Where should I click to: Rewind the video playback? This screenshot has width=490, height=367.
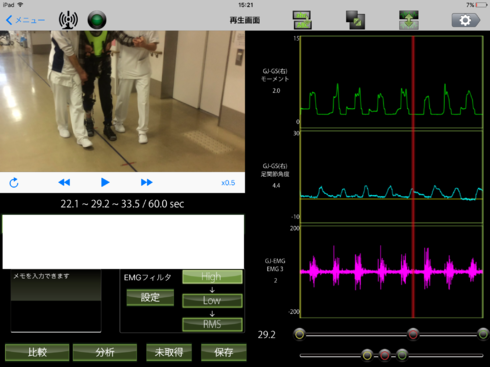(64, 182)
